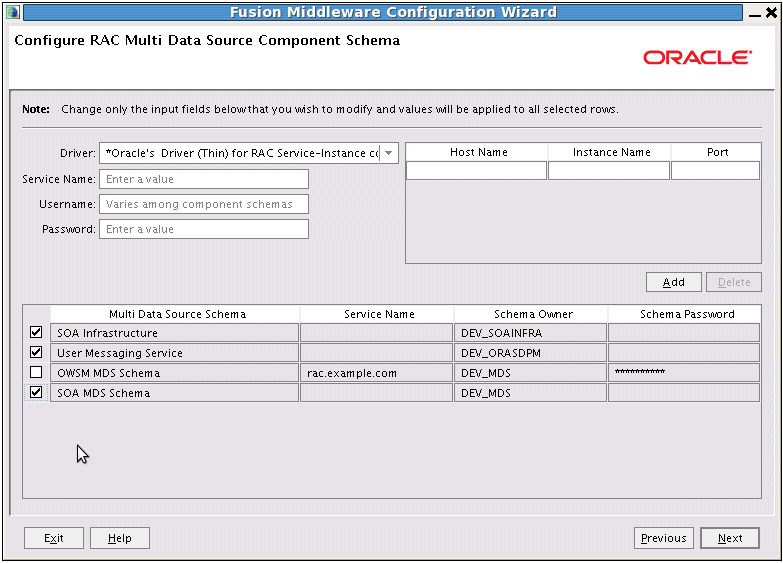Click the rac.example.com service name cell

(x=377, y=373)
